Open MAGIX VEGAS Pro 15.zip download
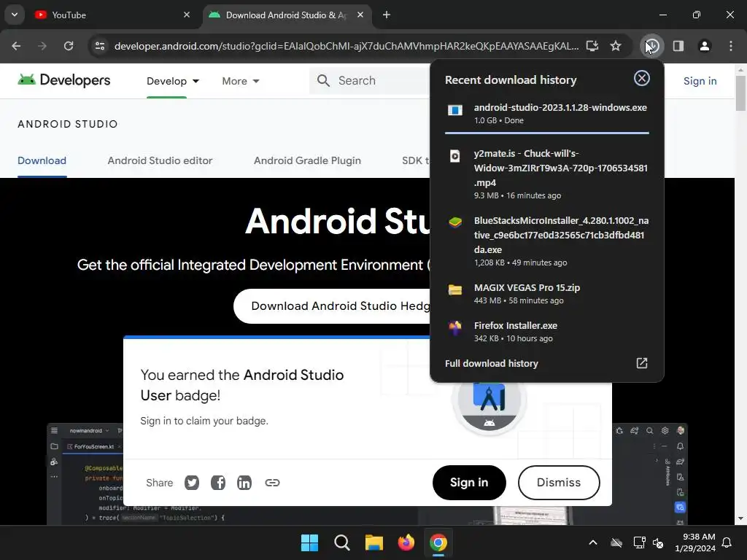Viewport: 747px width, 560px height. pos(547,293)
